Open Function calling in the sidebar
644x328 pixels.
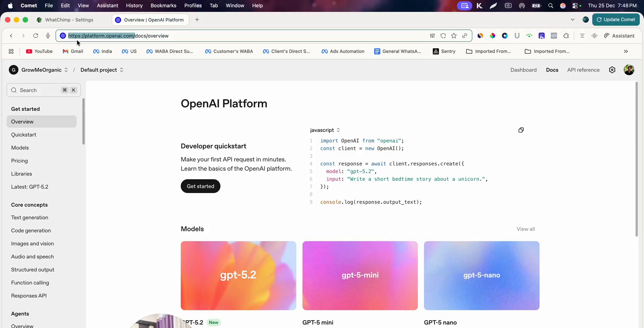tap(30, 283)
